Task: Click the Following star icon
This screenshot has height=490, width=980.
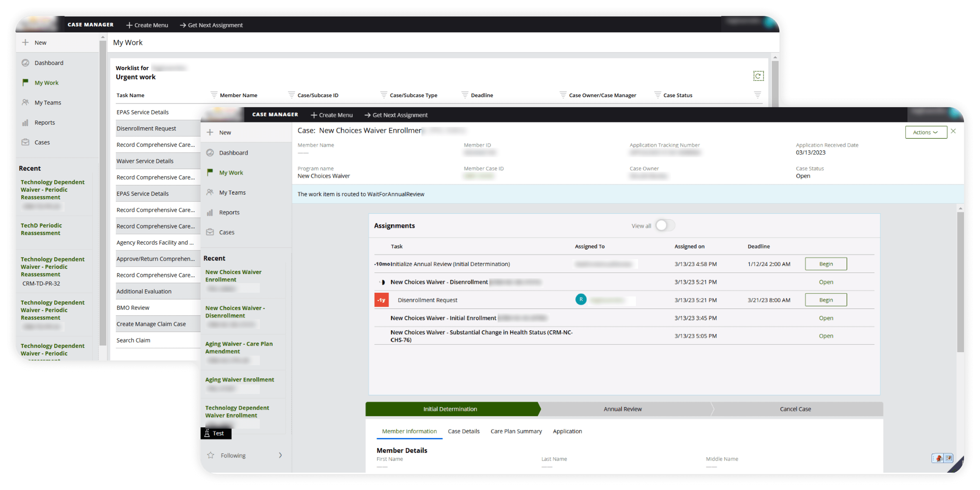Action: pos(211,455)
